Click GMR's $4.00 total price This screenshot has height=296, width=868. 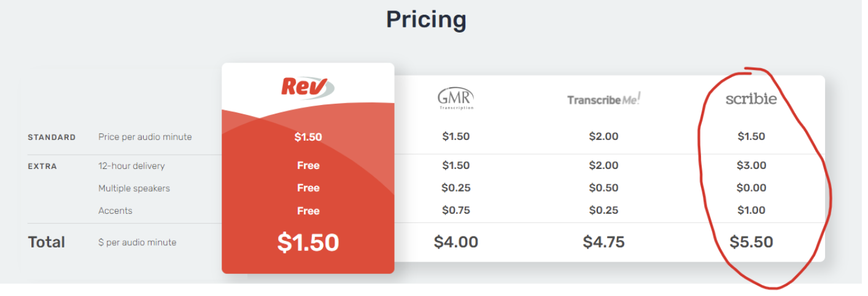pos(456,242)
